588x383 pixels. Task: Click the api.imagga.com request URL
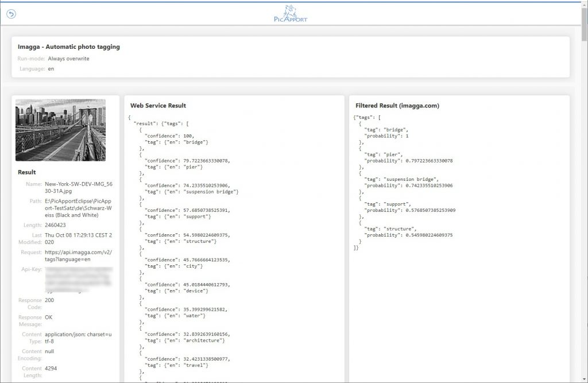tap(79, 256)
